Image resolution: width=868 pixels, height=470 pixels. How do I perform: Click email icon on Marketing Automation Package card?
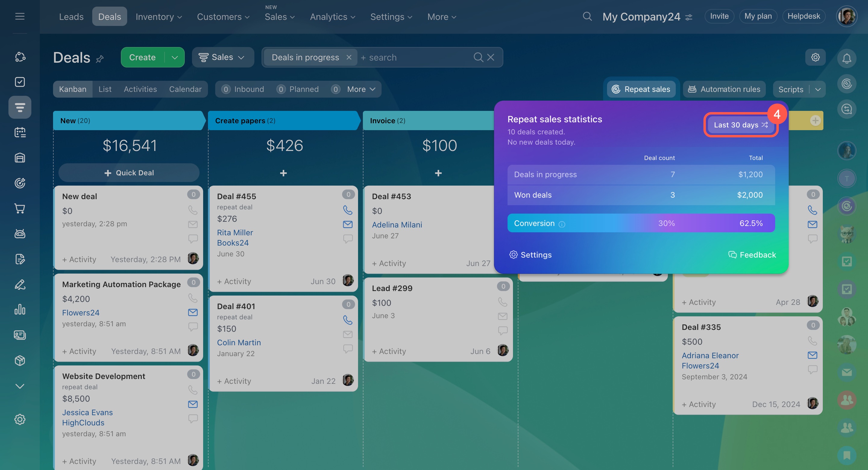tap(193, 312)
